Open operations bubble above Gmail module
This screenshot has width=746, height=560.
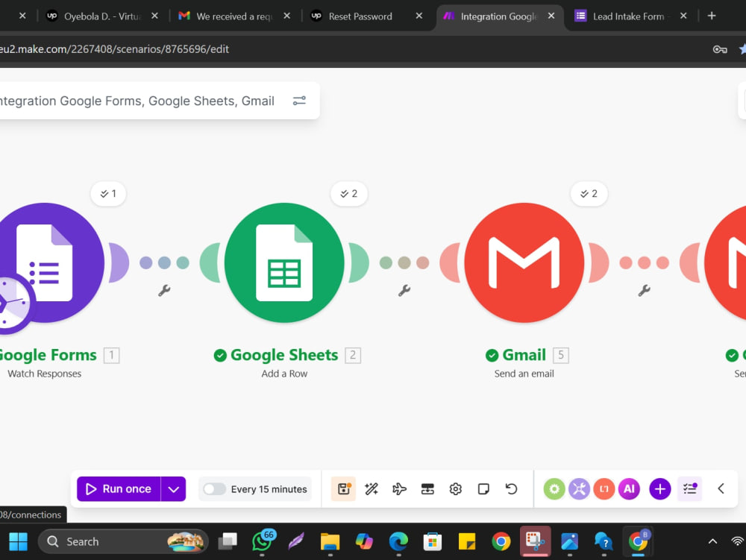pos(589,193)
